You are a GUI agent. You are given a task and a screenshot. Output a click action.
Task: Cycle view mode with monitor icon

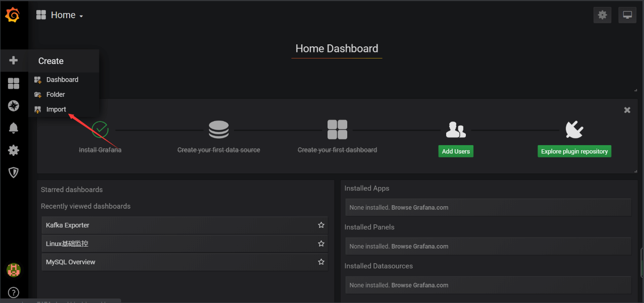click(627, 15)
